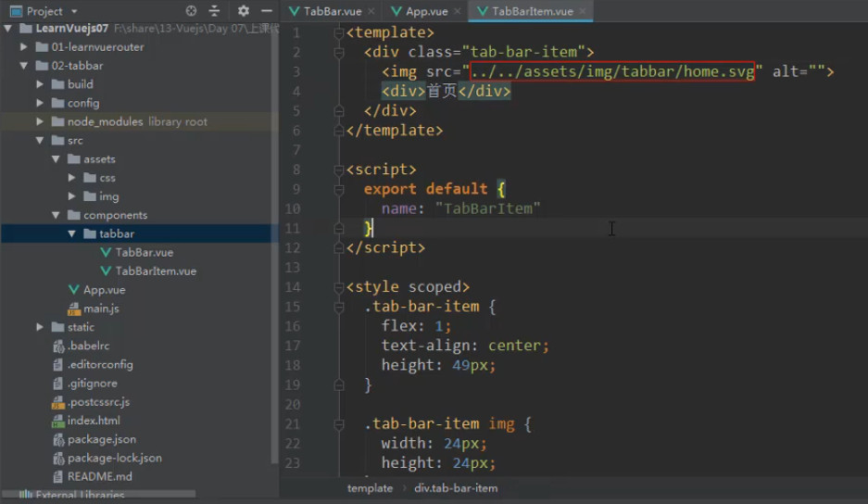Select TabBarItem.vue in project tree

click(x=156, y=271)
